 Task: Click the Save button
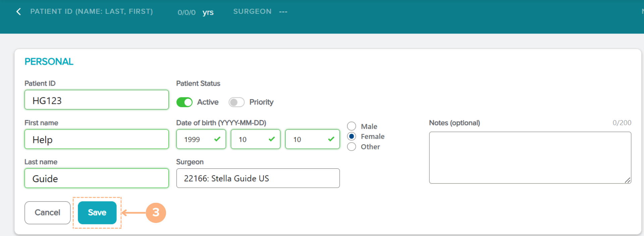(97, 213)
